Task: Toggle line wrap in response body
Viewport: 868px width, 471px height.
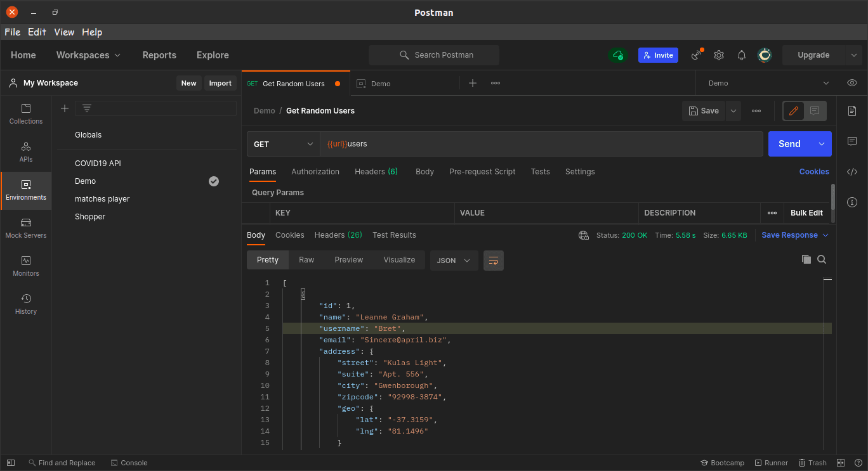Action: [x=494, y=261]
